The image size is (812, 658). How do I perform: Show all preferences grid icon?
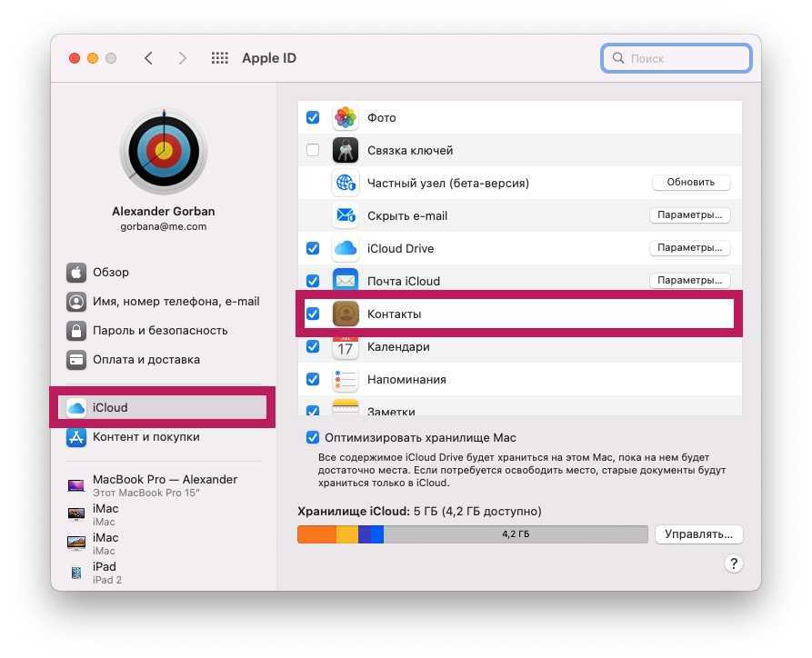tap(219, 58)
